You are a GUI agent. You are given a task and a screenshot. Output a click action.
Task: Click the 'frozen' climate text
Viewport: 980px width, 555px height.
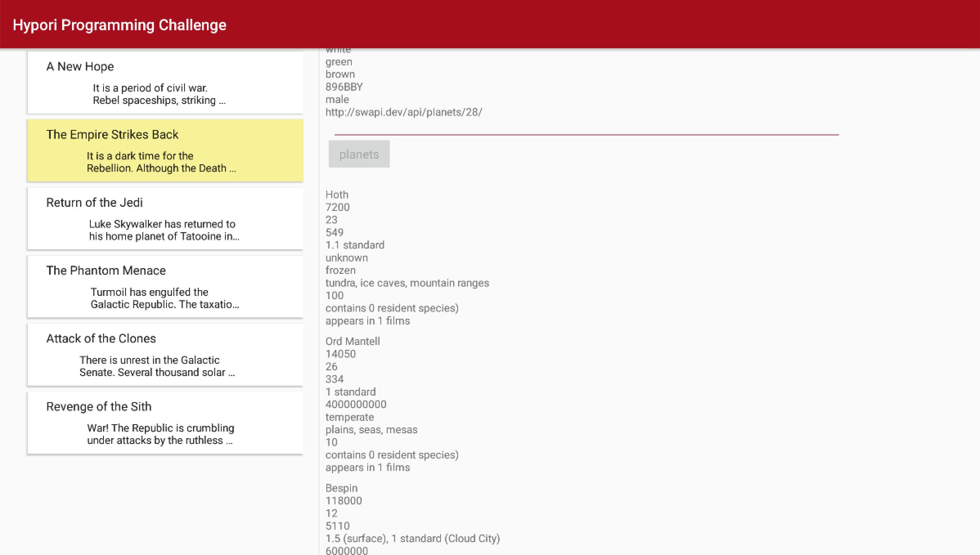tap(340, 270)
